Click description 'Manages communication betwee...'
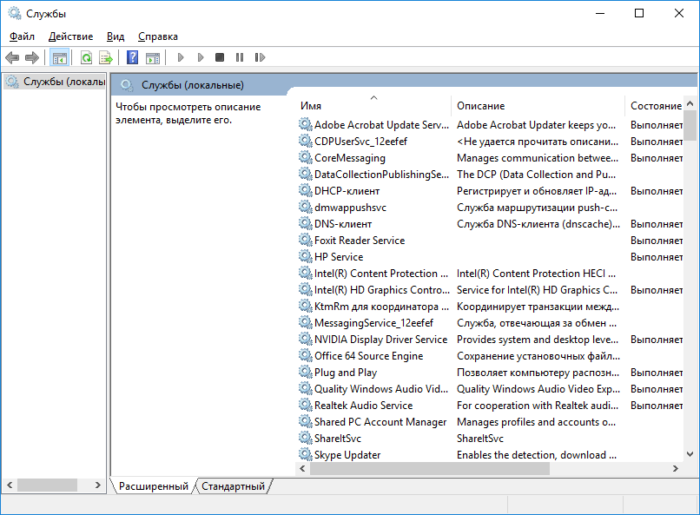Image resolution: width=700 pixels, height=515 pixels. point(538,158)
